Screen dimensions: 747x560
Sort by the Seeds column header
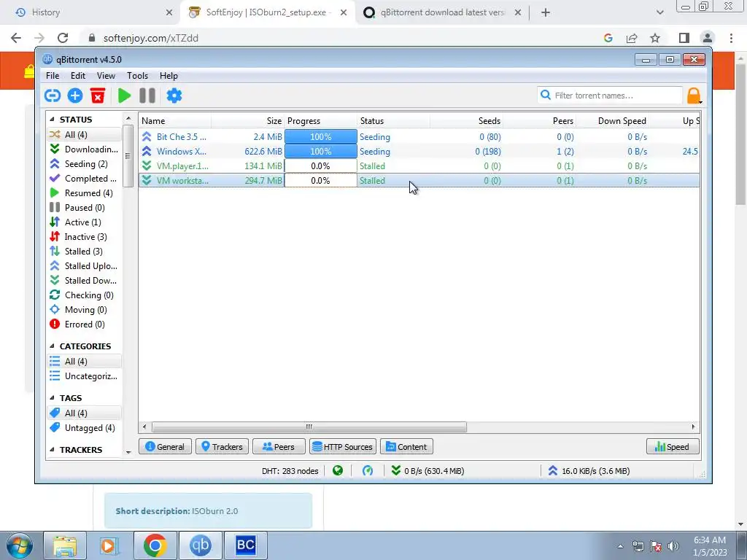(x=466, y=121)
